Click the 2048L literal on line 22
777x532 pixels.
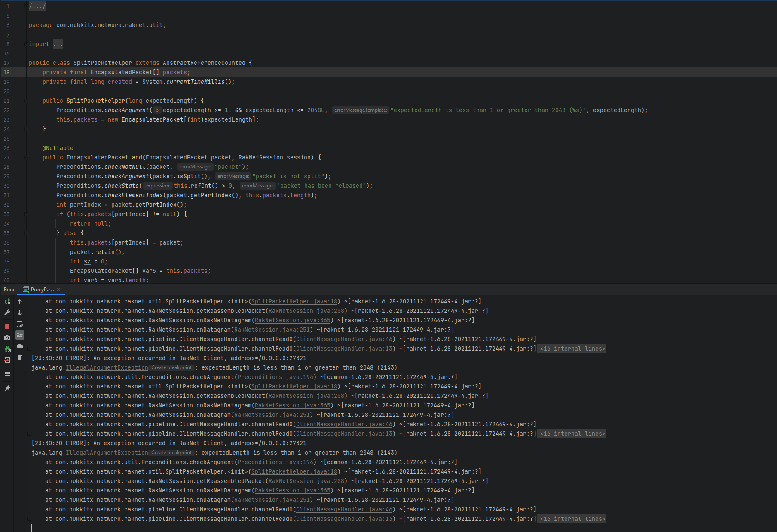point(316,110)
